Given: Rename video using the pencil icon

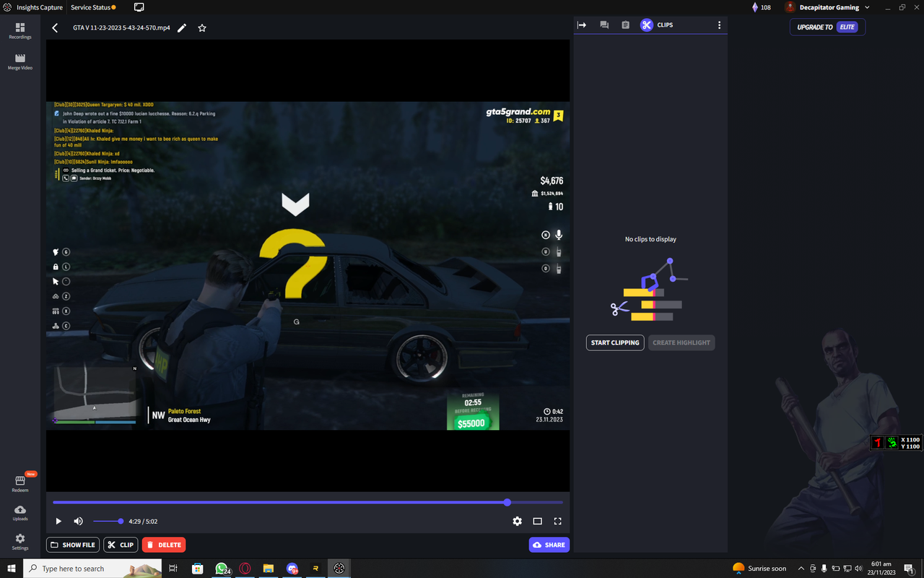Looking at the screenshot, I should [182, 27].
